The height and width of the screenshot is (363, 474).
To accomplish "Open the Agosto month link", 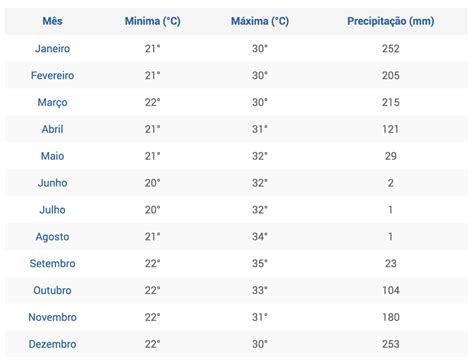I will (52, 237).
